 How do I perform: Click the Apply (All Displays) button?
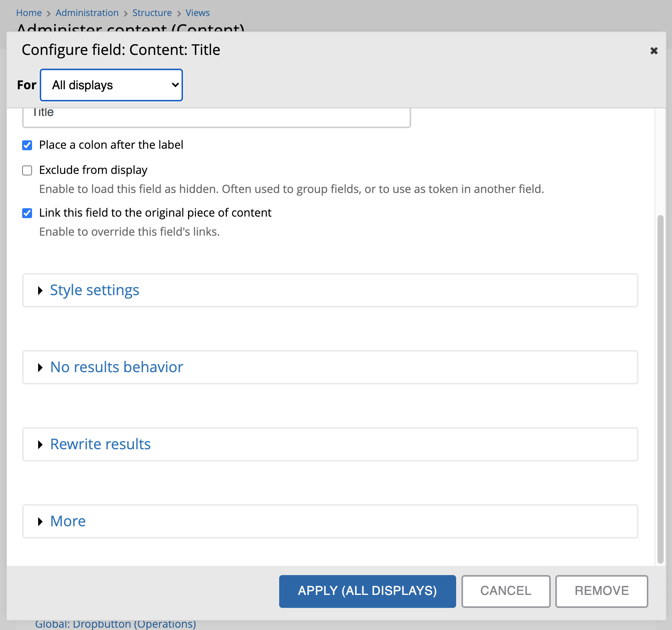tap(367, 591)
